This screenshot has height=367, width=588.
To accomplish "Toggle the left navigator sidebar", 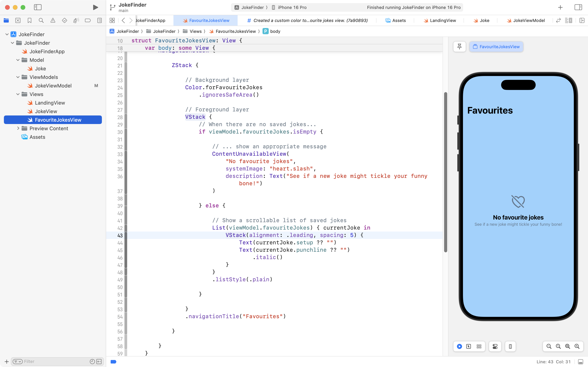I will point(38,7).
